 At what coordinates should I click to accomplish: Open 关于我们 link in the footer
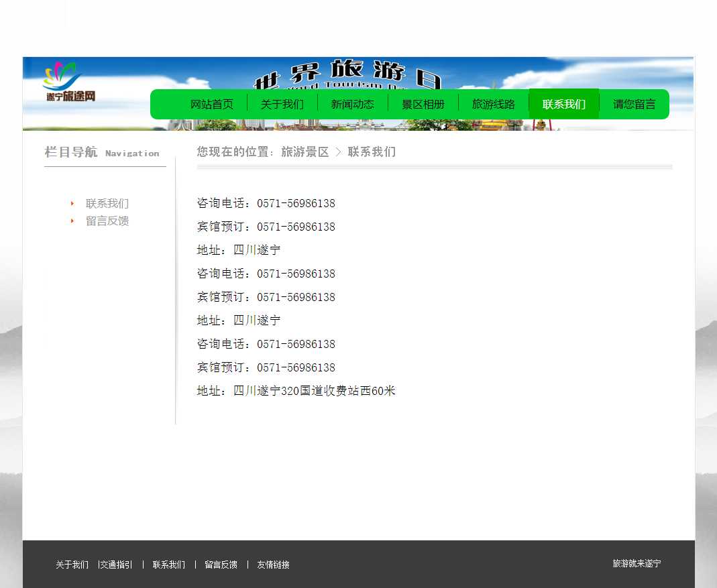(x=72, y=565)
